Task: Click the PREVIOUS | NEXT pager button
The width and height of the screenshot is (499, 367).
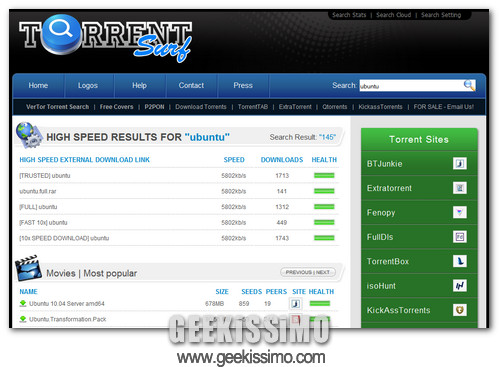Action: pos(307,272)
